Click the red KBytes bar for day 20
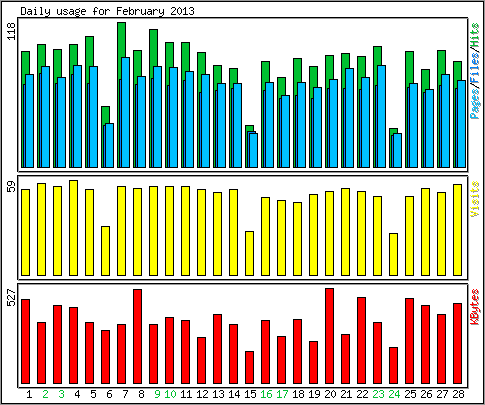Screen dimensions: 485x405 pyautogui.click(x=329, y=336)
